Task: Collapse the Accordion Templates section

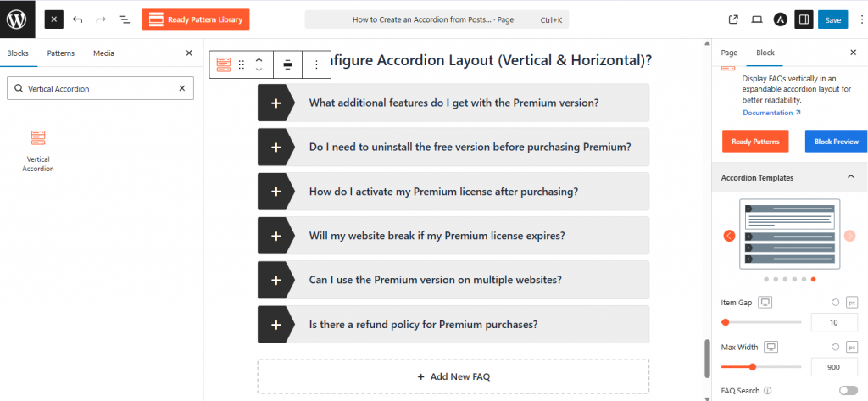Action: click(850, 177)
